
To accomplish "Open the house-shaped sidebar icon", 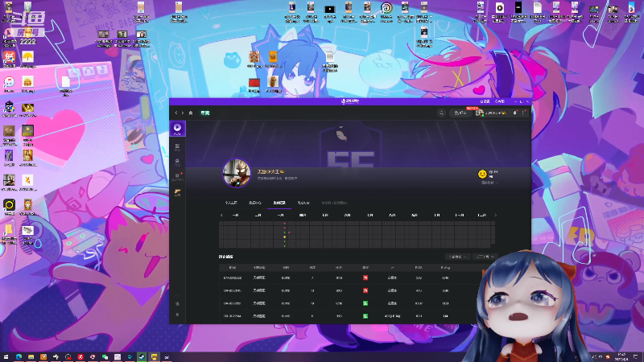I will [x=177, y=162].
